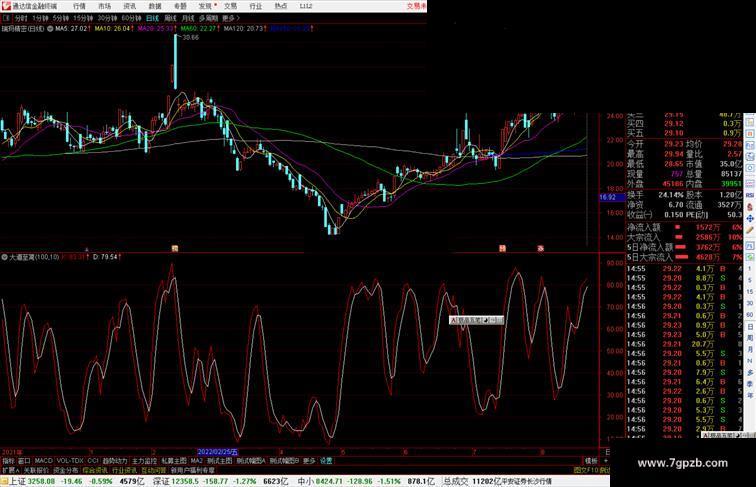Switch chart to 5分钟 period
756x487 pixels.
pos(61,18)
